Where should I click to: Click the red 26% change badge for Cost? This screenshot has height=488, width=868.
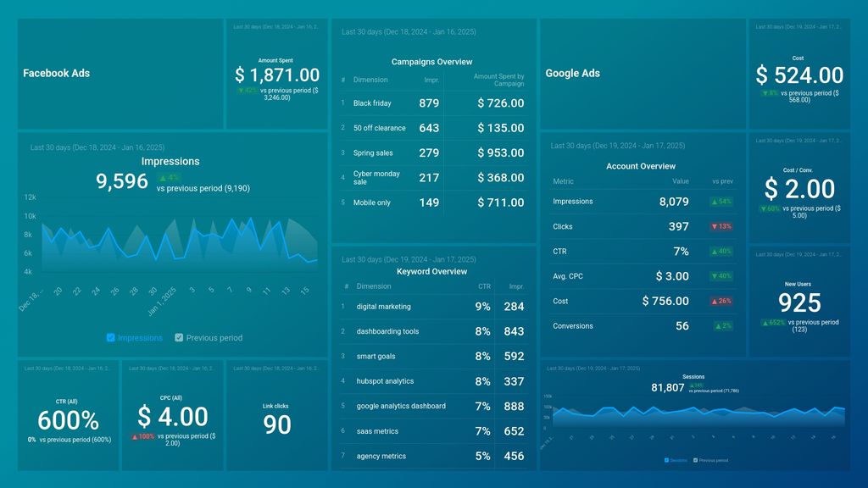coord(721,301)
